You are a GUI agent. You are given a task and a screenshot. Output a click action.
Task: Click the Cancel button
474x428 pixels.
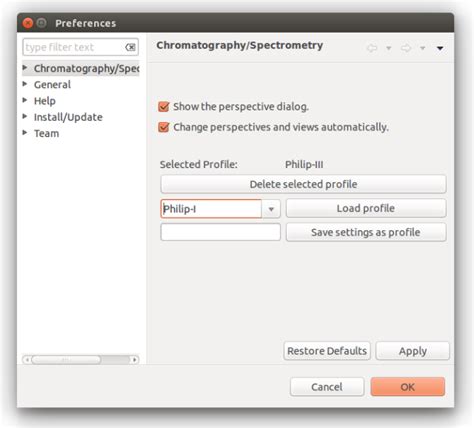[x=327, y=387]
